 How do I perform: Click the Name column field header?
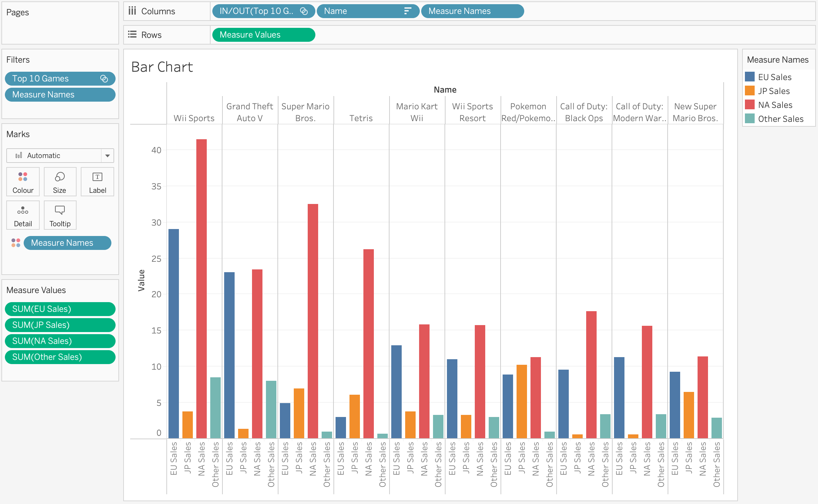[x=445, y=90]
